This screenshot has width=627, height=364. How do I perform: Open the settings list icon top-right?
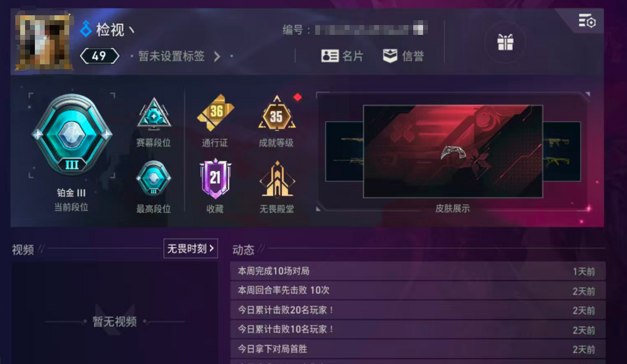coord(587,21)
